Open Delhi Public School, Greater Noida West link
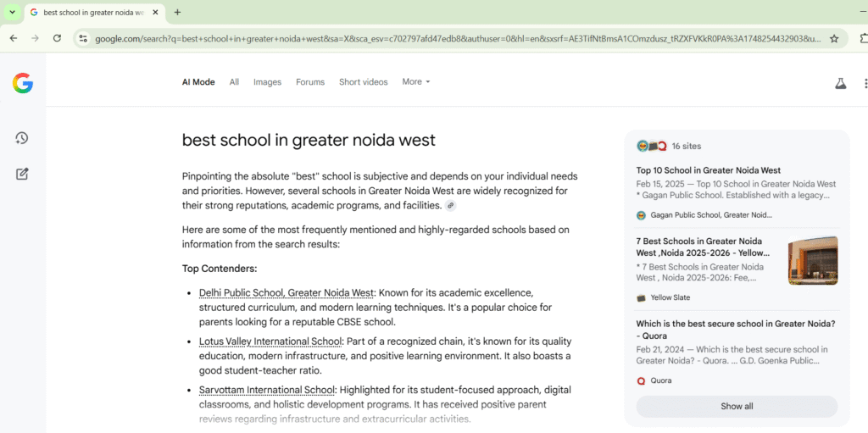Viewport: 868px width, 433px height. [287, 292]
